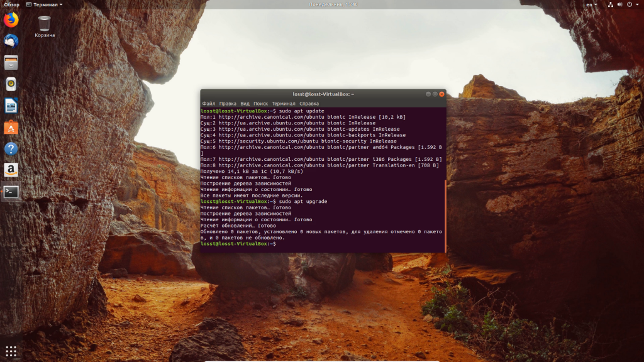Expand the en keyboard layout dropdown

coord(591,4)
